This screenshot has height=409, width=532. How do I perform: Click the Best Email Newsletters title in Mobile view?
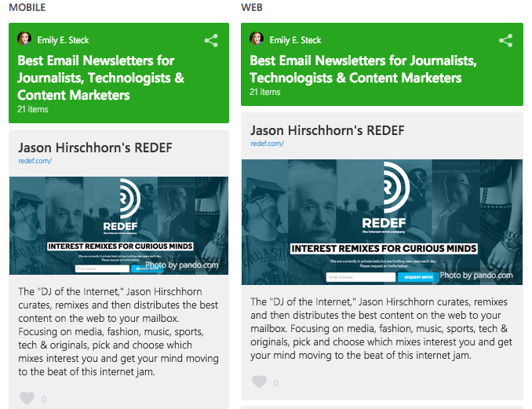[100, 78]
